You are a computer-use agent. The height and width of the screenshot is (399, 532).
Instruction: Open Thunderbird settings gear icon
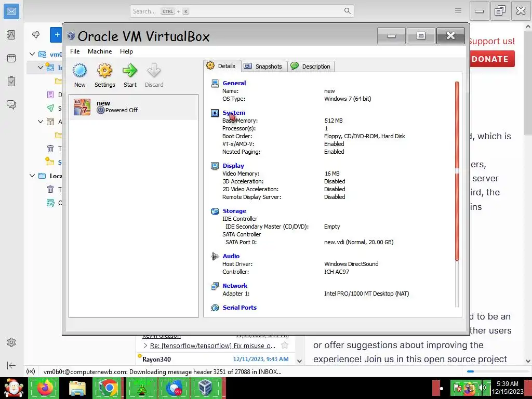tap(11, 342)
